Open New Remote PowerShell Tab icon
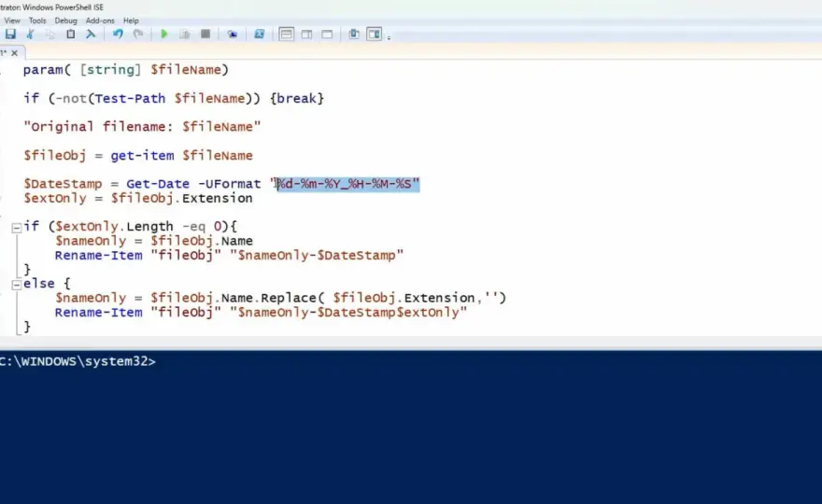Image resolution: width=822 pixels, height=504 pixels. point(233,34)
